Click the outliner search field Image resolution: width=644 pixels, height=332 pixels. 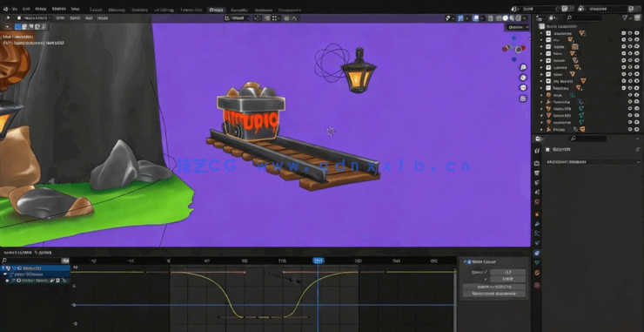point(584,17)
